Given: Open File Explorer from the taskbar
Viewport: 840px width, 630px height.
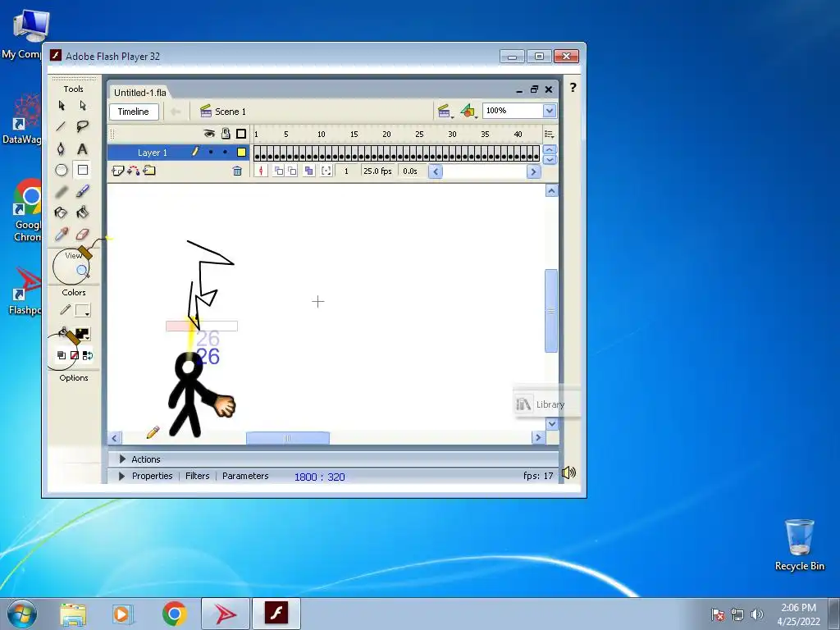Looking at the screenshot, I should click(x=73, y=614).
